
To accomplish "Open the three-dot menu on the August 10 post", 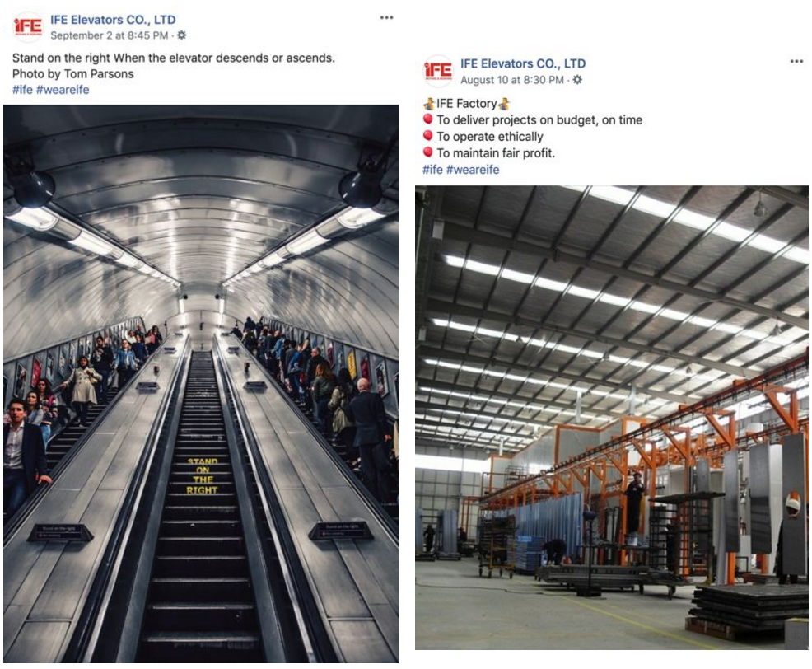I will (x=796, y=61).
